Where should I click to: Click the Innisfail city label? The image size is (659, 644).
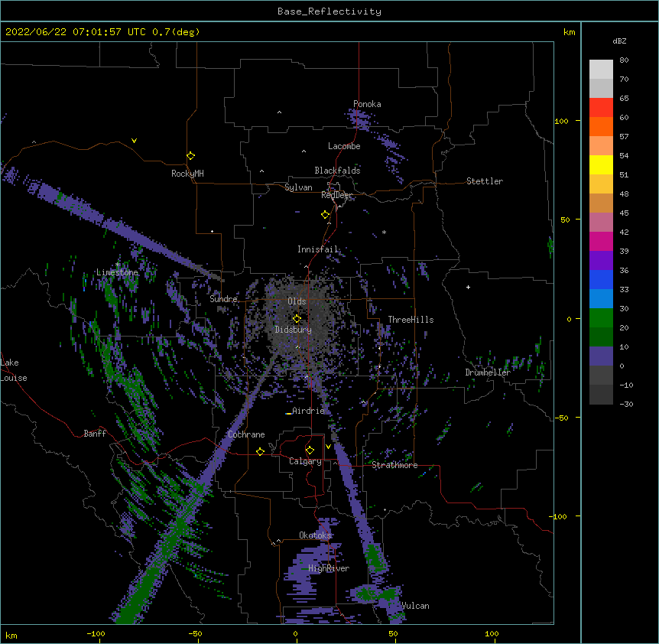tap(317, 249)
